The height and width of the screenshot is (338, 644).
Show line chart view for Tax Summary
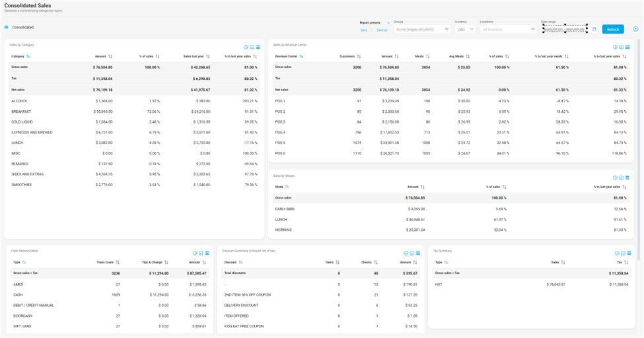[x=623, y=253]
